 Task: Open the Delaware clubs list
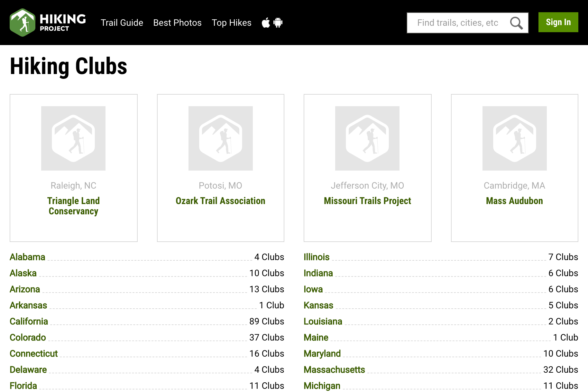pos(28,370)
